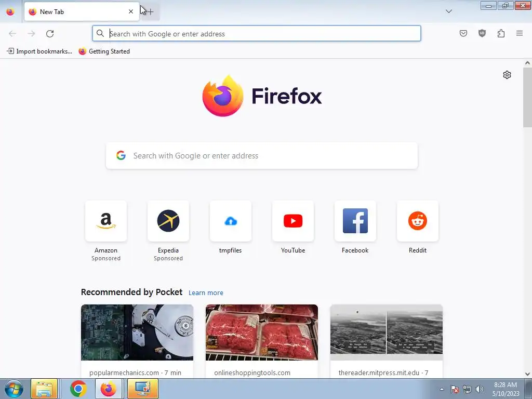Viewport: 532px width, 399px height.
Task: Launch Google Chrome from the taskbar
Action: [x=78, y=389]
